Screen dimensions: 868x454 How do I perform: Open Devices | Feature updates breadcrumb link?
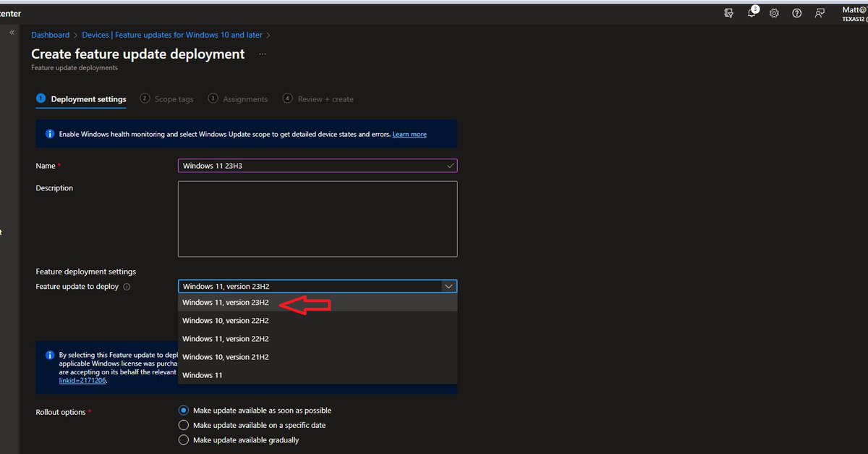(172, 35)
